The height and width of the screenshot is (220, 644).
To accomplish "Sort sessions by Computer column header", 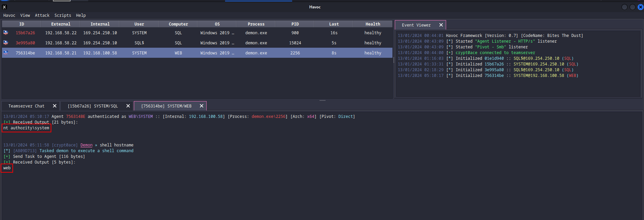I will pyautogui.click(x=178, y=24).
